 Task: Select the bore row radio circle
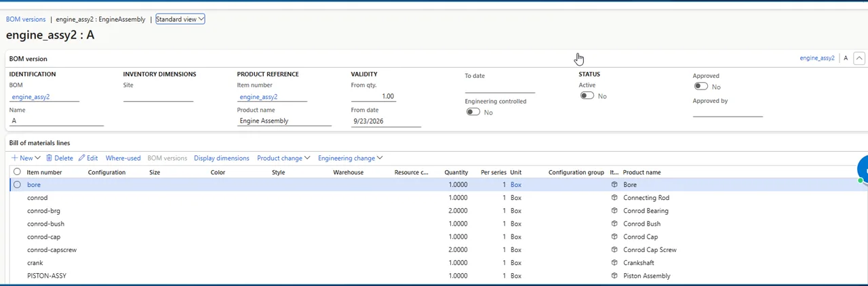coord(17,184)
